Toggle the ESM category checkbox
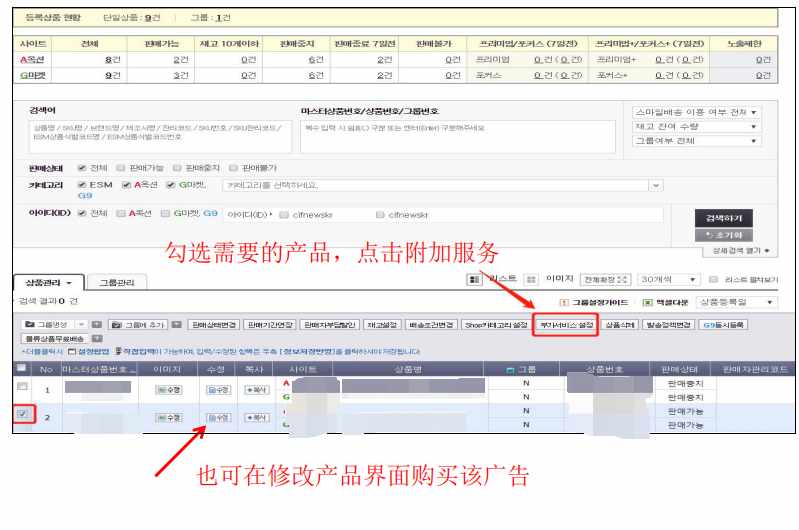 [x=82, y=184]
